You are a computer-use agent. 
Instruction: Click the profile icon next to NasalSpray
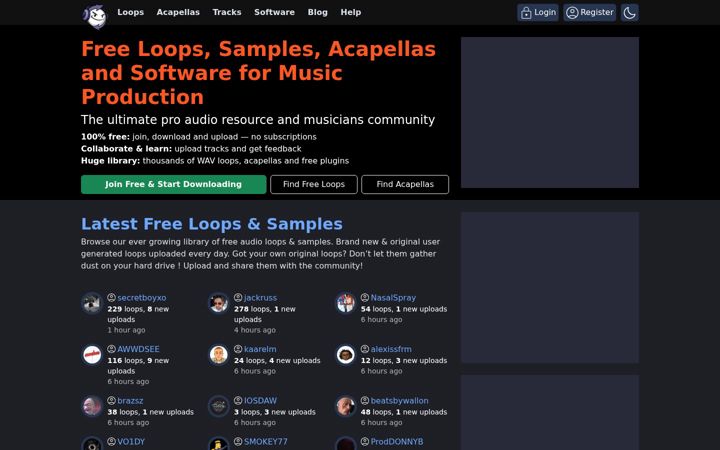click(x=365, y=298)
